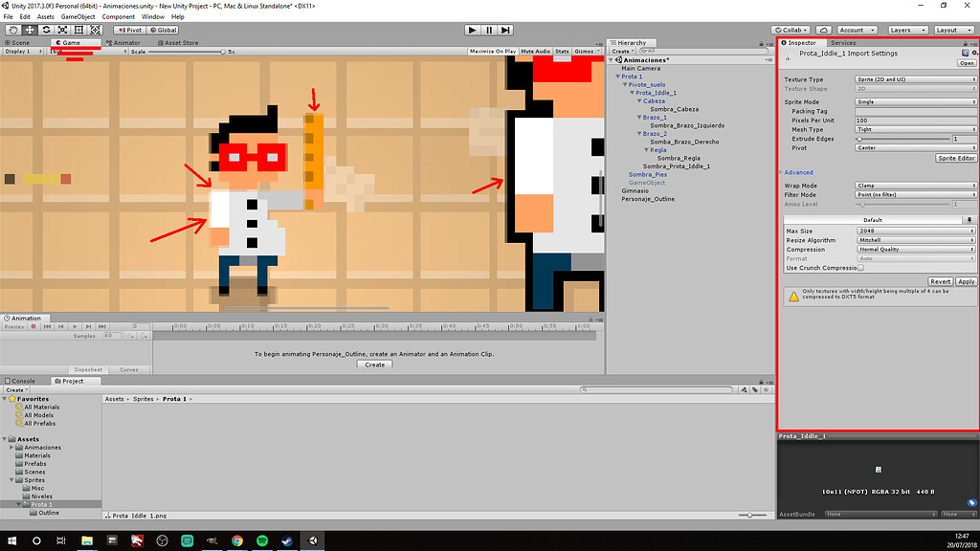Open the Sprite Editor from the Inspector

point(956,158)
